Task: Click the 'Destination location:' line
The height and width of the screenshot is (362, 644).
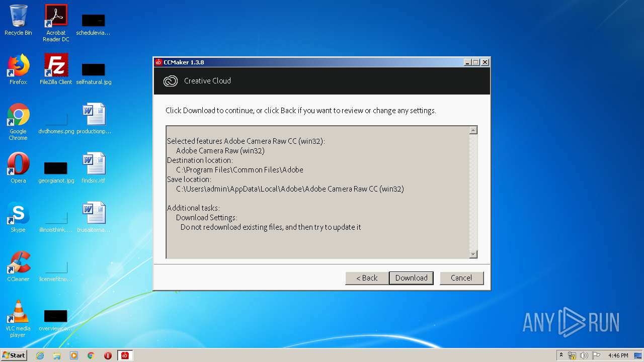Action: 200,160
